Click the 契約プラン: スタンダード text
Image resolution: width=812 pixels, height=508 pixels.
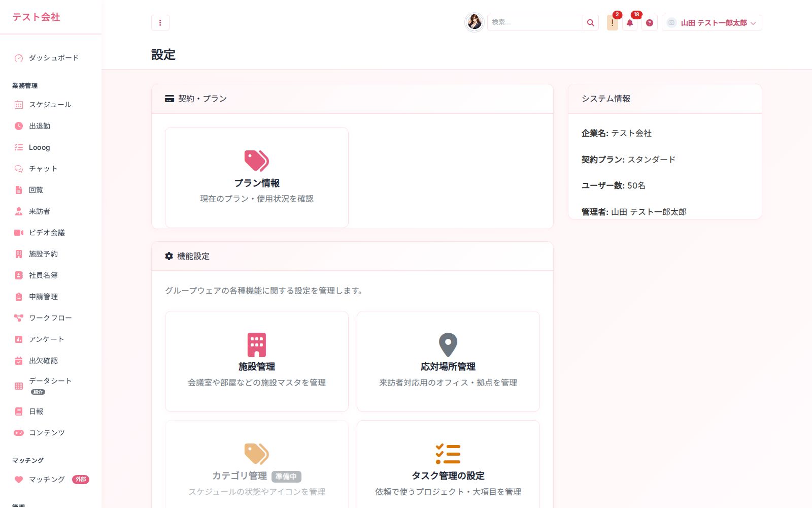[628, 160]
